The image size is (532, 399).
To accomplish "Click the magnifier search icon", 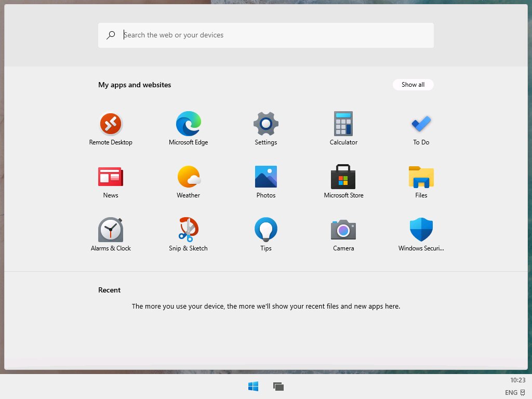I will coord(111,35).
